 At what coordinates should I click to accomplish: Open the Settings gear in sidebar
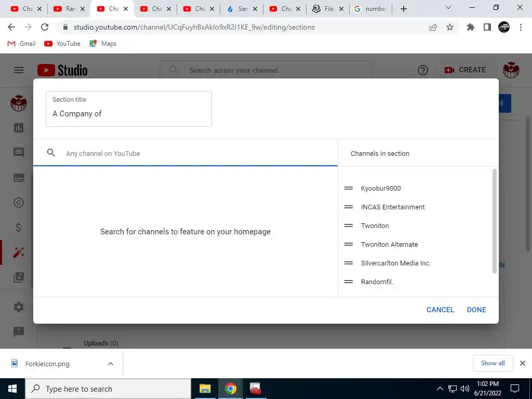click(x=19, y=307)
